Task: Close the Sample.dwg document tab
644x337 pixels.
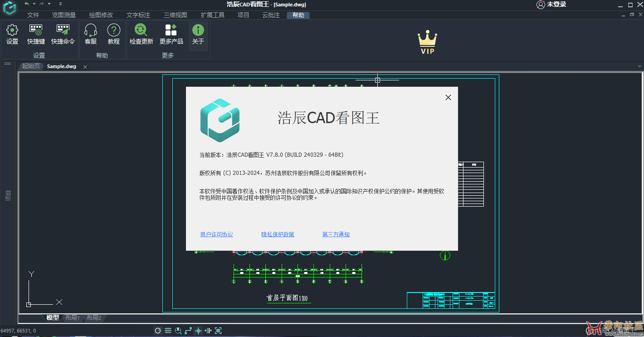Action: [85, 67]
